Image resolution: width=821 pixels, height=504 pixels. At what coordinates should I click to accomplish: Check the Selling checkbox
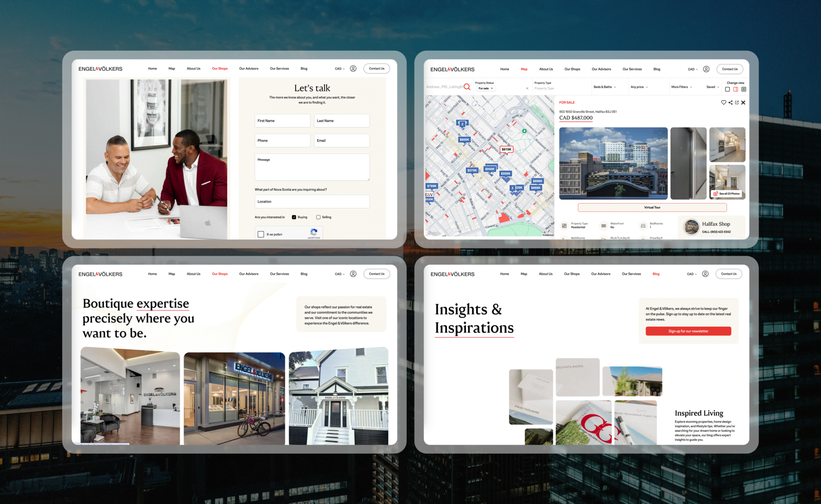tap(318, 217)
